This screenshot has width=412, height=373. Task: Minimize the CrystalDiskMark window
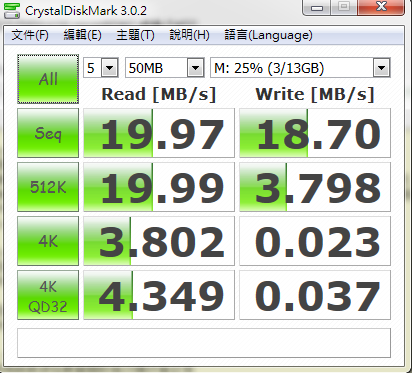[x=317, y=7]
